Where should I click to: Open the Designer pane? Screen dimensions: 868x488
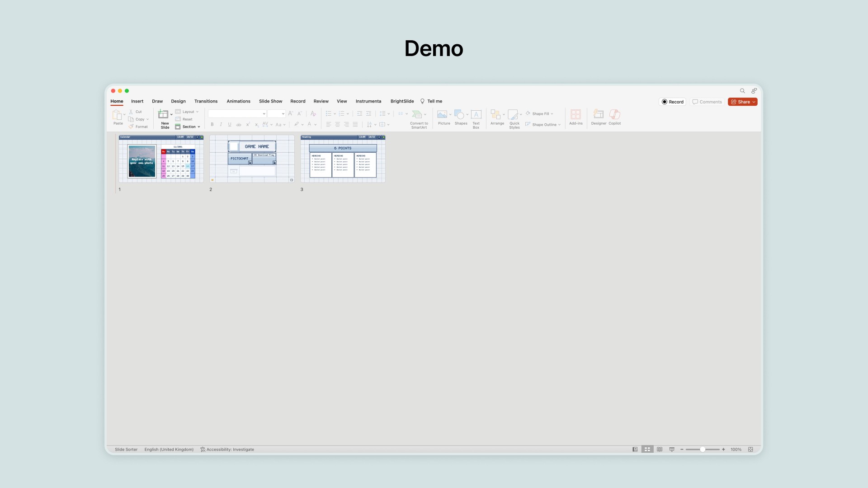598,114
